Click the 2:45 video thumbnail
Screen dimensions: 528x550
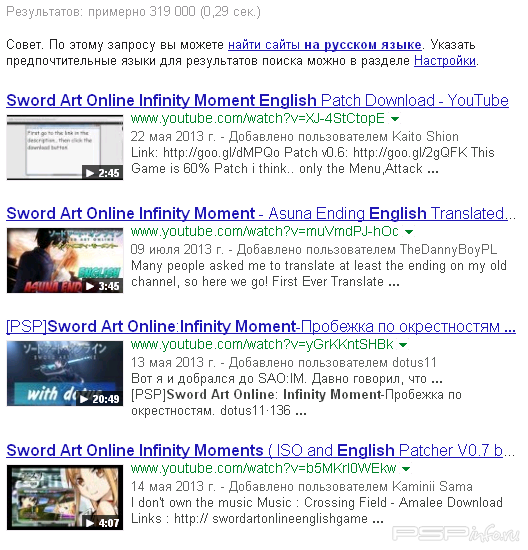[x=65, y=147]
